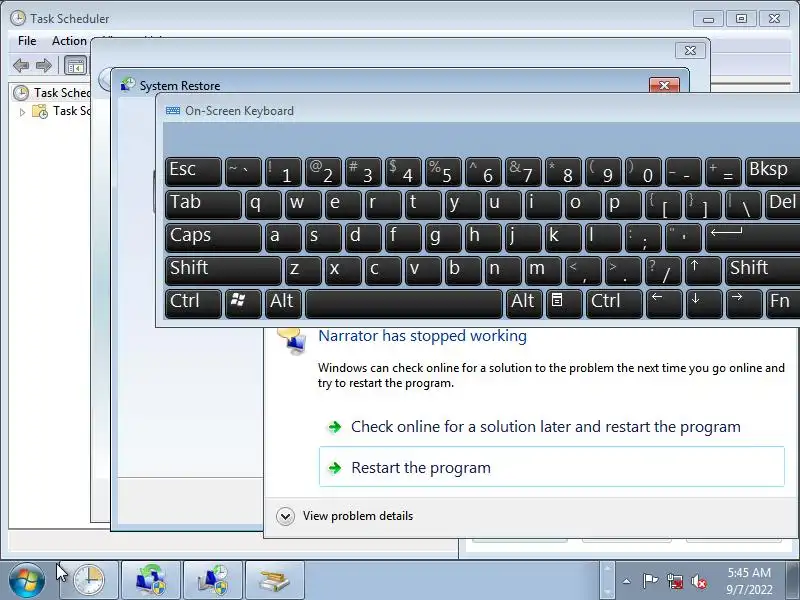Close the System Restore window
800x600 pixels.
point(664,85)
